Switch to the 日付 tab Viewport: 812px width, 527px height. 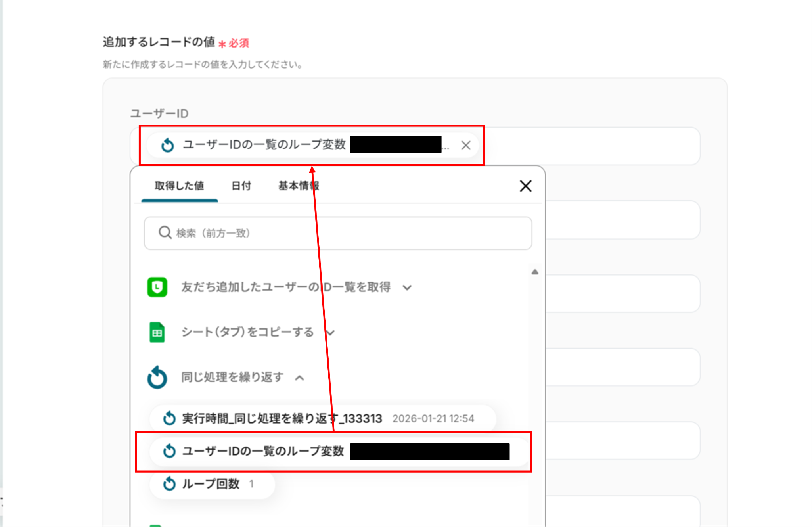pos(241,186)
